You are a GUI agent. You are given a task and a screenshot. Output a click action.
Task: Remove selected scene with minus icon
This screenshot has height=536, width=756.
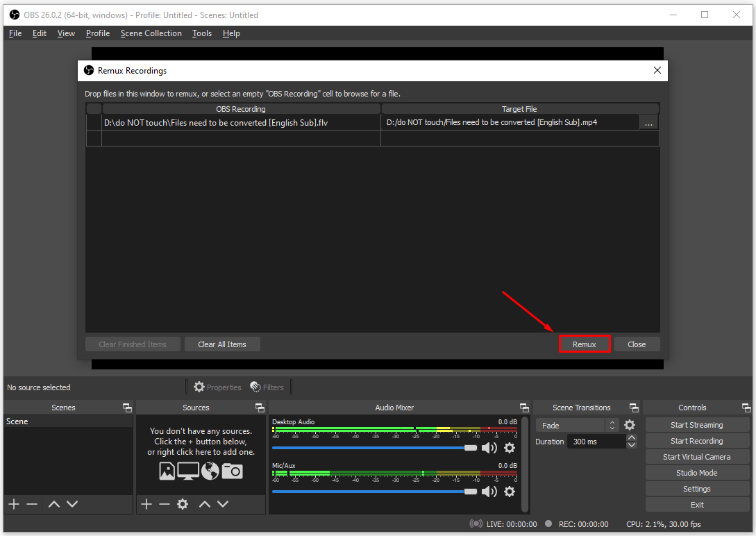(33, 504)
